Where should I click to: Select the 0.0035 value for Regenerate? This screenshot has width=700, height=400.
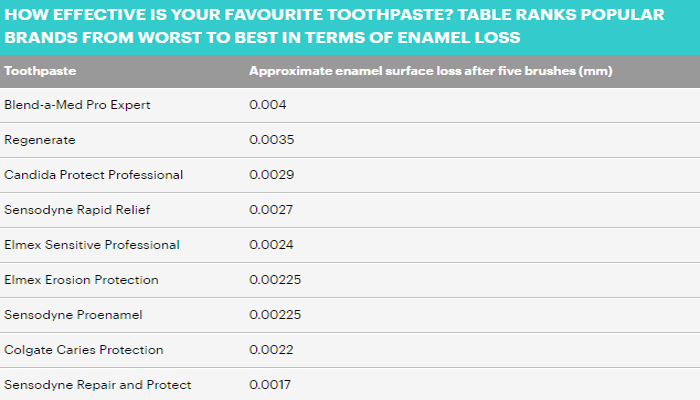click(x=270, y=140)
